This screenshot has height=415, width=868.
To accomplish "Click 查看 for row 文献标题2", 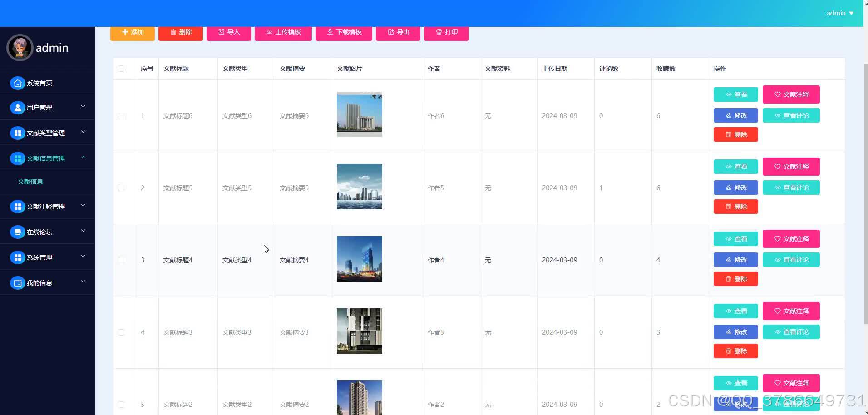I will pyautogui.click(x=736, y=383).
